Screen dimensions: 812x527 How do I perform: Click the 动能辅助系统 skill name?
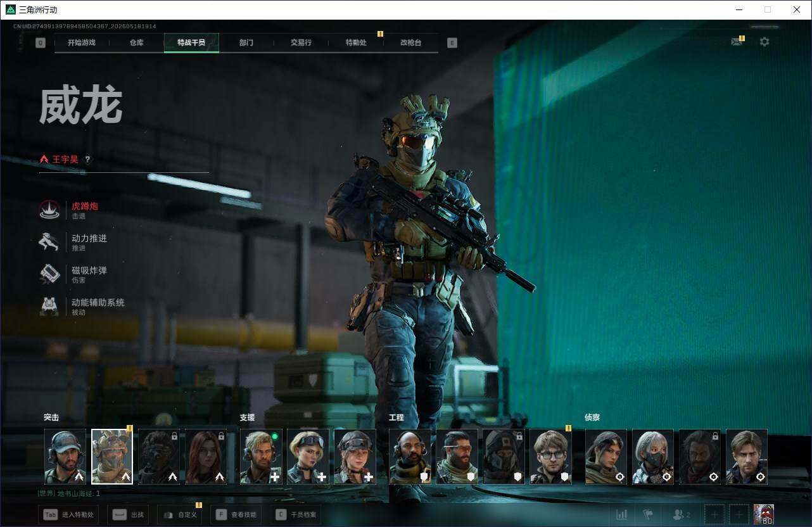(x=98, y=303)
